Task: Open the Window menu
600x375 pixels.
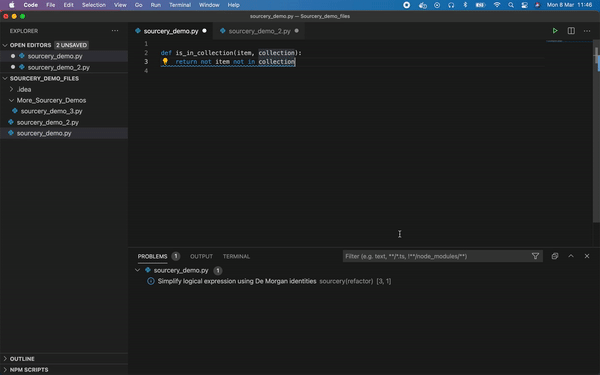Action: [x=209, y=5]
